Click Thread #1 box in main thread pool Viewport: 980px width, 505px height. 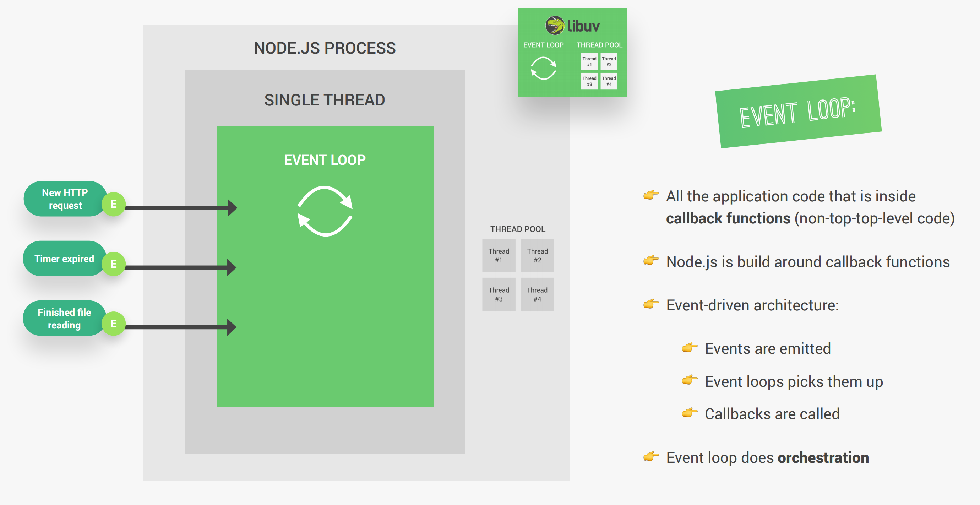[499, 255]
